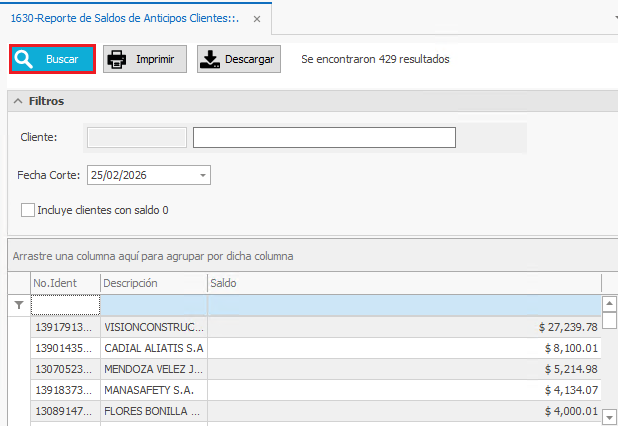Click the No.Ident filter row cell
The image size is (618, 426).
click(65, 305)
